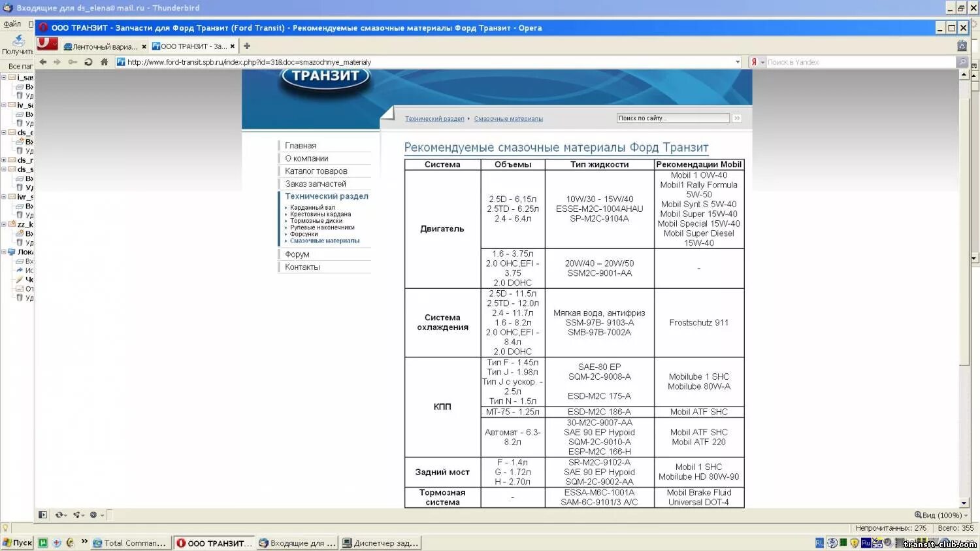Open О компании menu item

[306, 158]
